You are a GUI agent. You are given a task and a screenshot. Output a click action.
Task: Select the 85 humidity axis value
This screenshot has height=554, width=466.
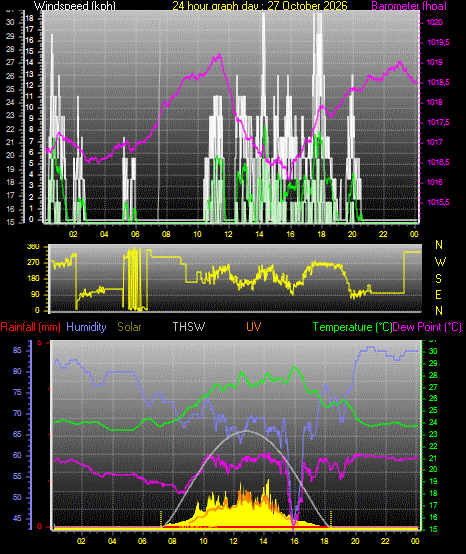click(17, 350)
